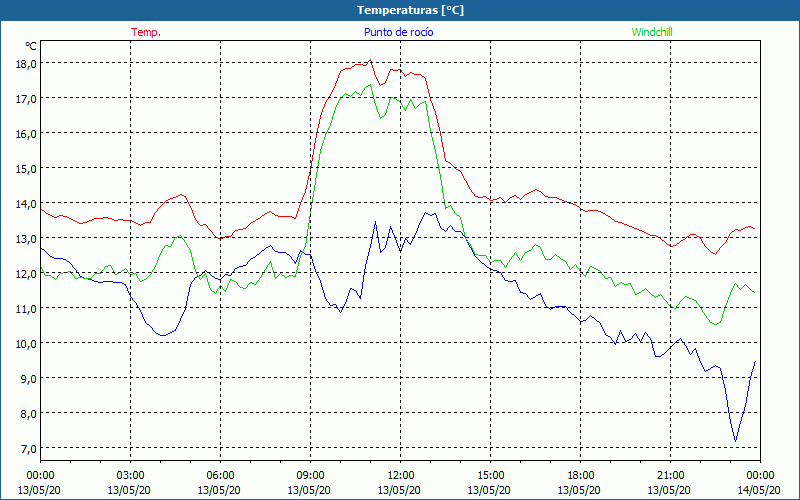This screenshot has width=800, height=500.
Task: Click the 17,0 y-axis value
Action: tap(26, 98)
